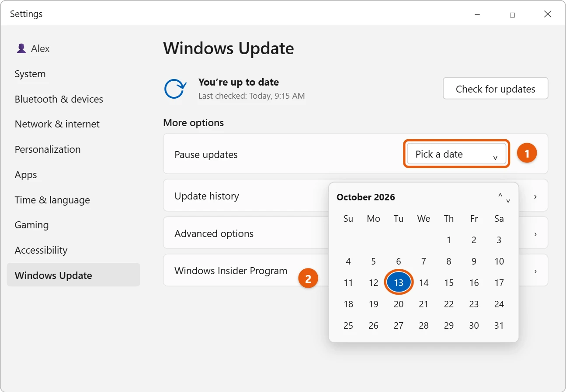Click the 'You're up to date' status
Image resolution: width=566 pixels, height=392 pixels.
pyautogui.click(x=239, y=82)
